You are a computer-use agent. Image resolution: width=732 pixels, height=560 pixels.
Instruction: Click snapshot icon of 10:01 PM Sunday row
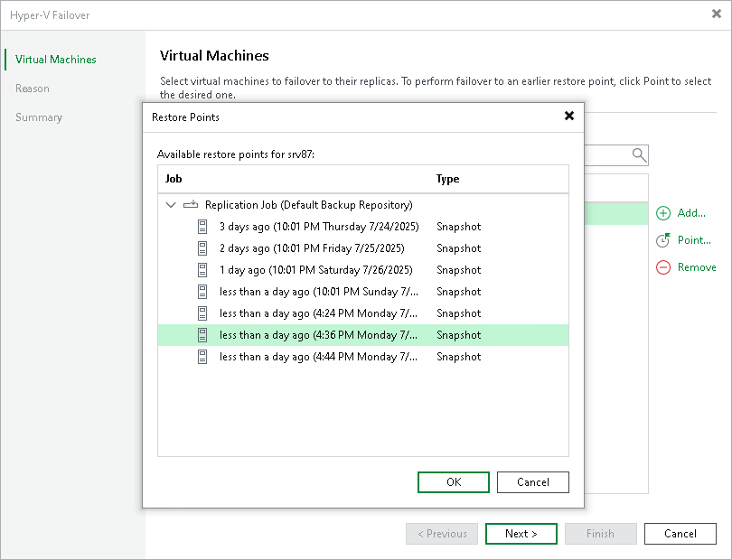202,292
